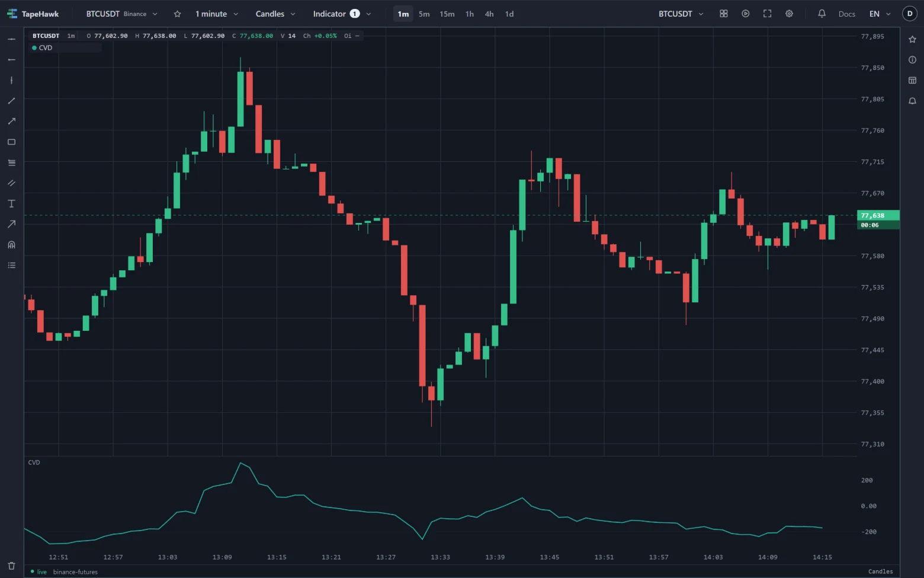Select the vertical line drawing tool
Image resolution: width=924 pixels, height=578 pixels.
11,80
